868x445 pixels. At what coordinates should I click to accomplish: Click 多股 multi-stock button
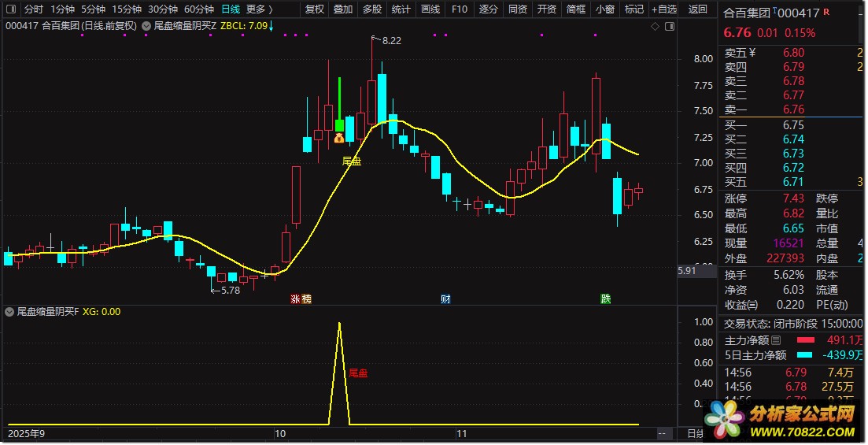[x=372, y=9]
